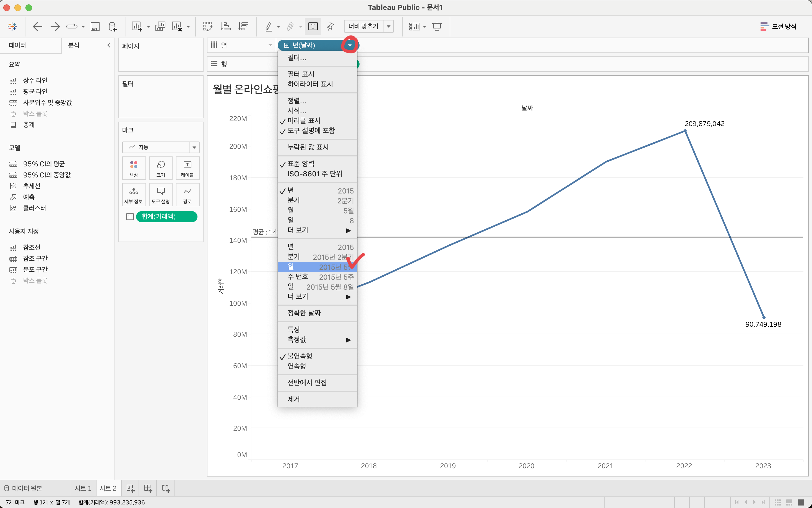Click the undo back arrow in toolbar

(x=37, y=26)
